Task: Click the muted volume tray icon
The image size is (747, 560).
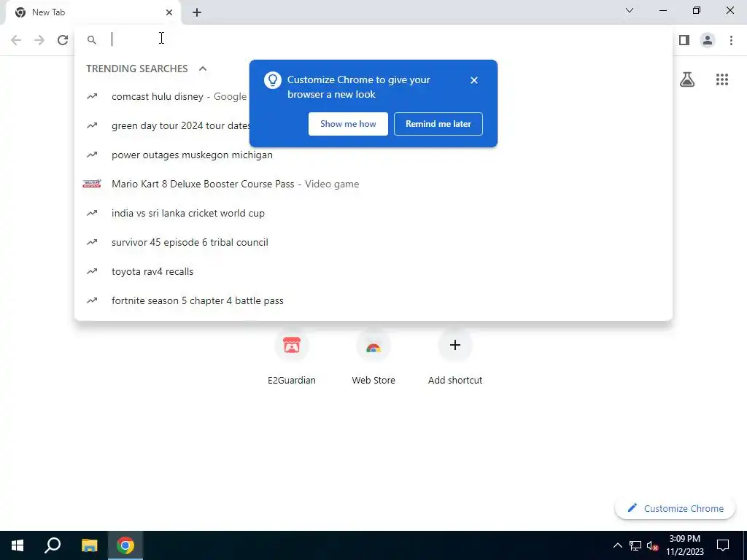Action: 653,545
